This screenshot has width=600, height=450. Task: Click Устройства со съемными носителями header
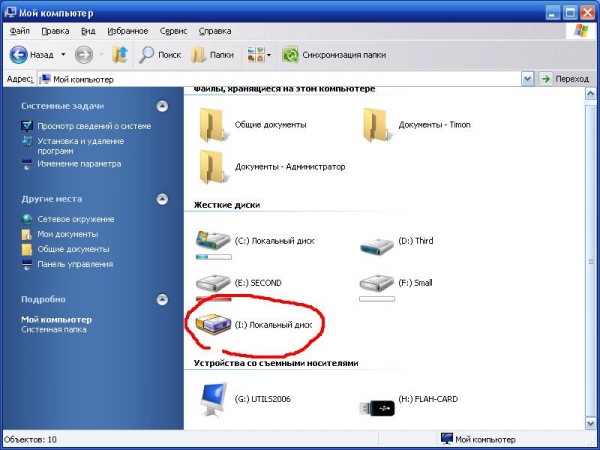click(x=276, y=363)
